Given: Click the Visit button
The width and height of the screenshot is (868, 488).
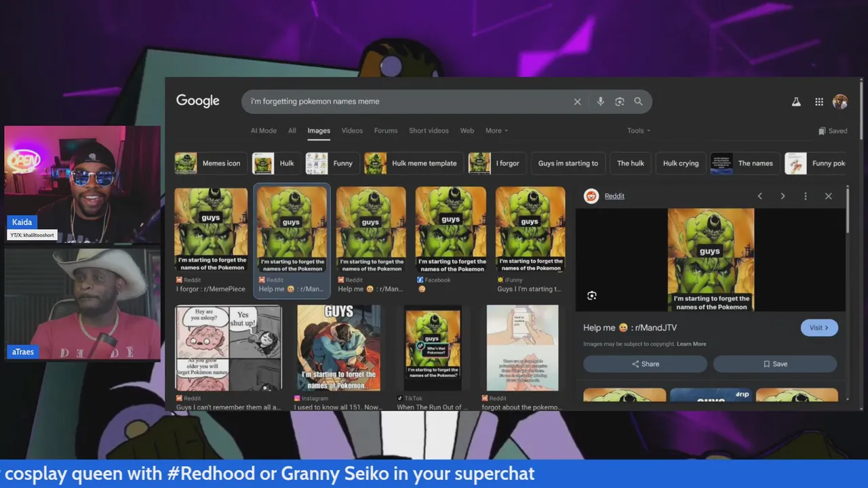Looking at the screenshot, I should pos(819,327).
